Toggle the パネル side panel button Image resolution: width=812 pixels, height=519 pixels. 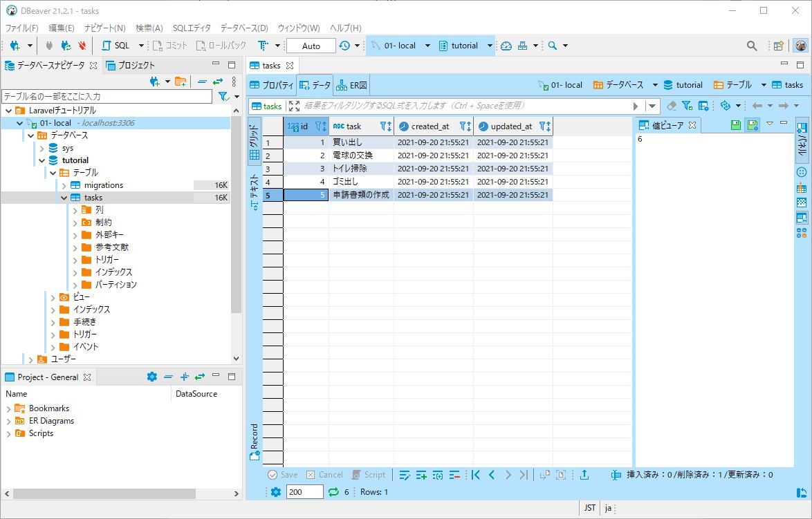click(802, 140)
